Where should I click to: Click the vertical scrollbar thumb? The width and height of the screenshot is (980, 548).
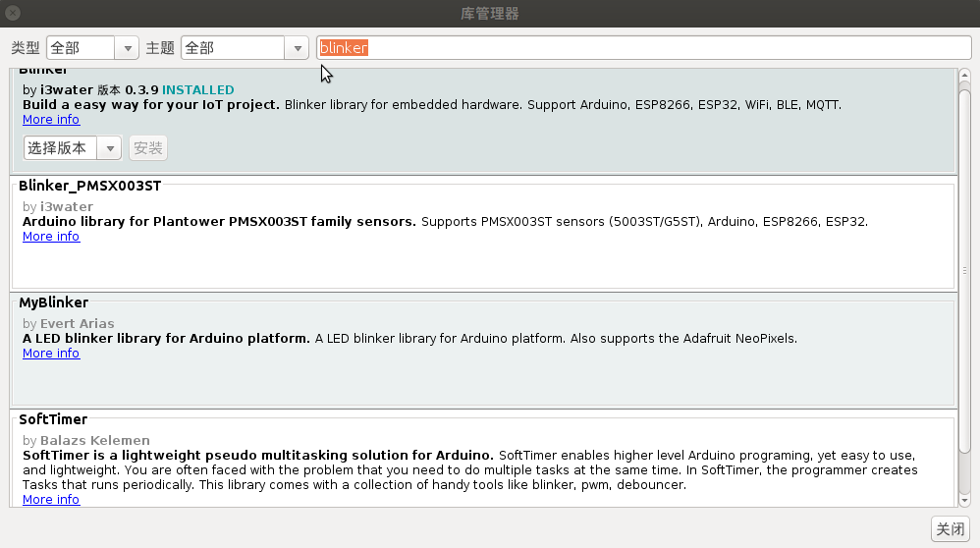click(x=964, y=272)
